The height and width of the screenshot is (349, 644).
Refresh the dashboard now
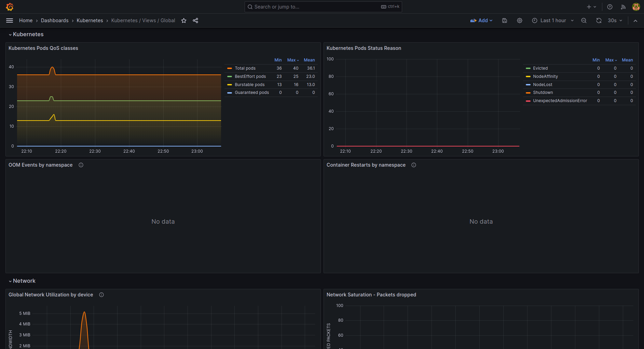[x=599, y=20]
